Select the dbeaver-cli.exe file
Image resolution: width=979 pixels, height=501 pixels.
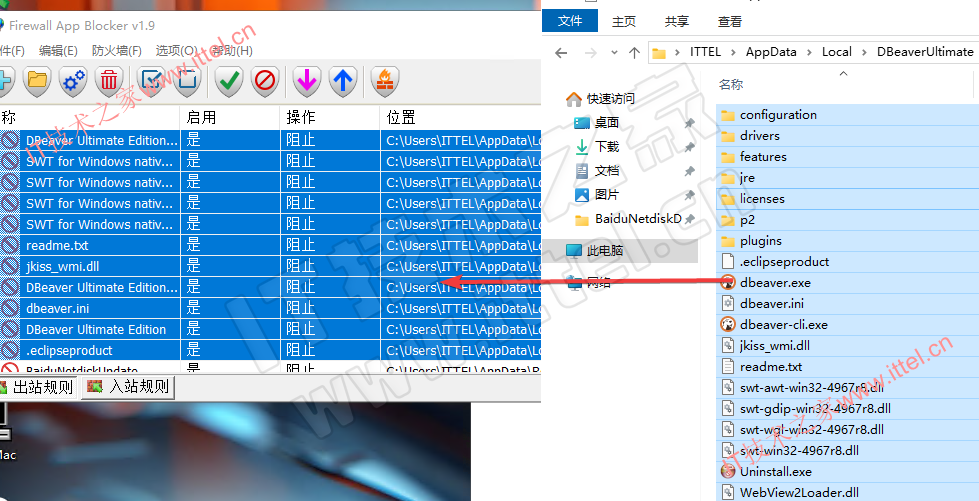[x=783, y=325]
